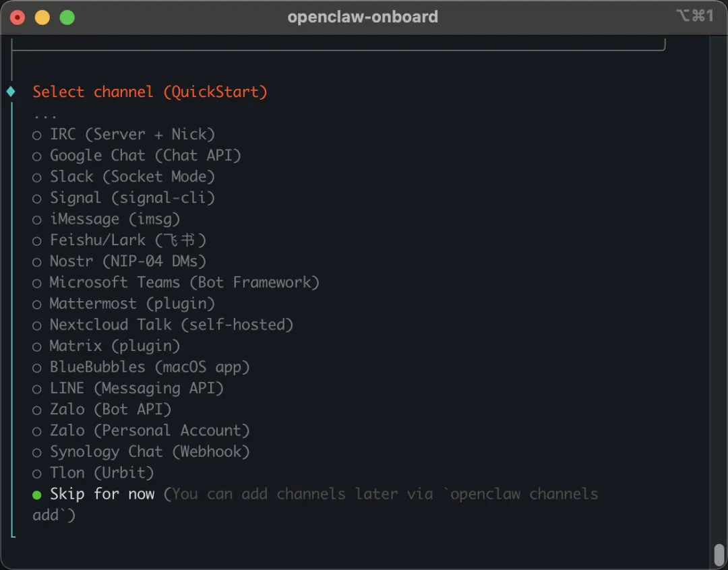Select the Tlon (Urbit) option
The image size is (728, 570).
[x=93, y=473]
